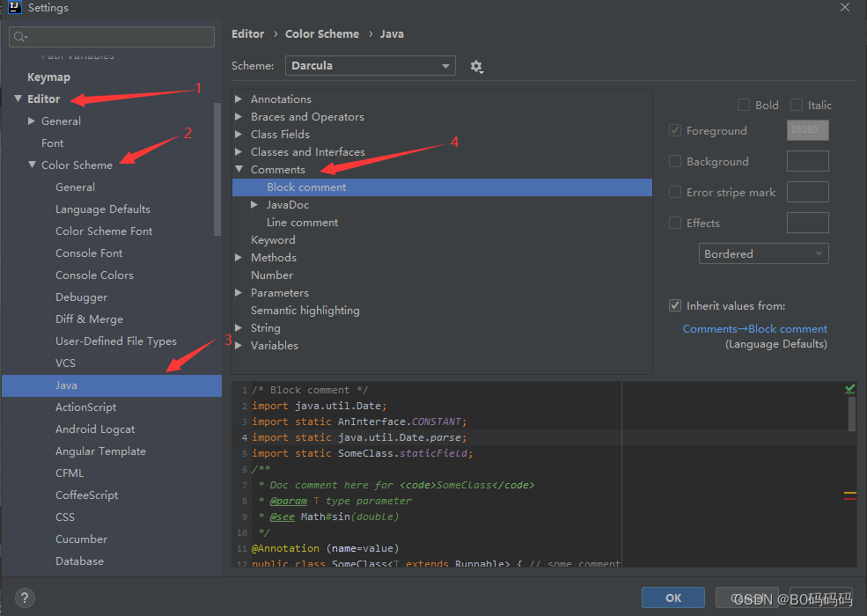
Task: Open Language Defaults color settings
Action: pos(103,209)
